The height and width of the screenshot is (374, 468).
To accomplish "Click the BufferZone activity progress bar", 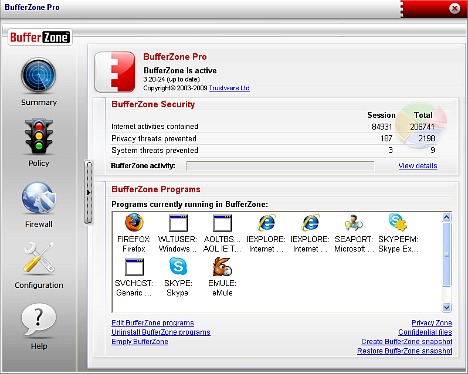I will 280,166.
